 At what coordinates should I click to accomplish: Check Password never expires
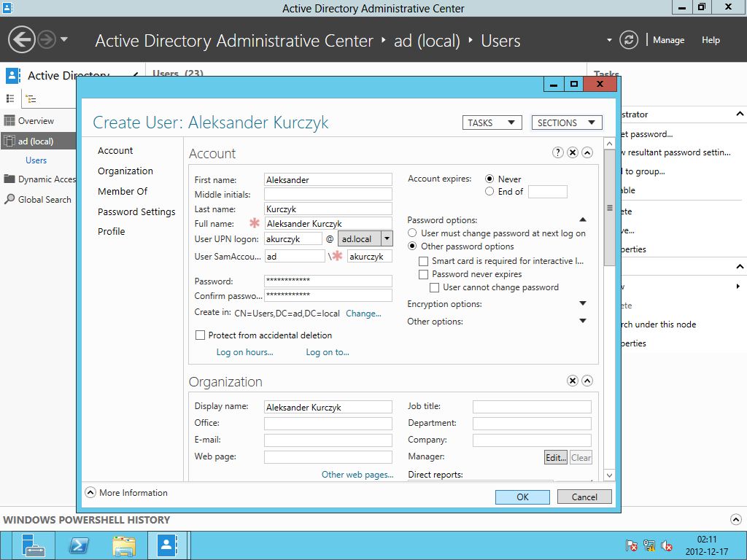[423, 274]
